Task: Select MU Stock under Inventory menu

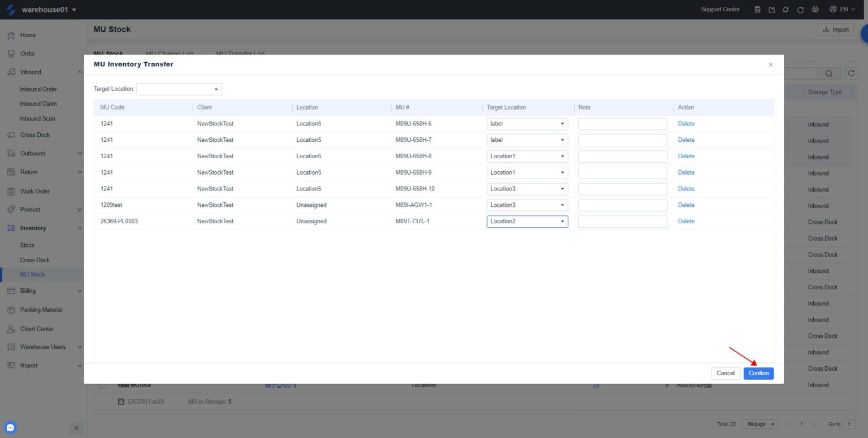Action: [x=33, y=274]
